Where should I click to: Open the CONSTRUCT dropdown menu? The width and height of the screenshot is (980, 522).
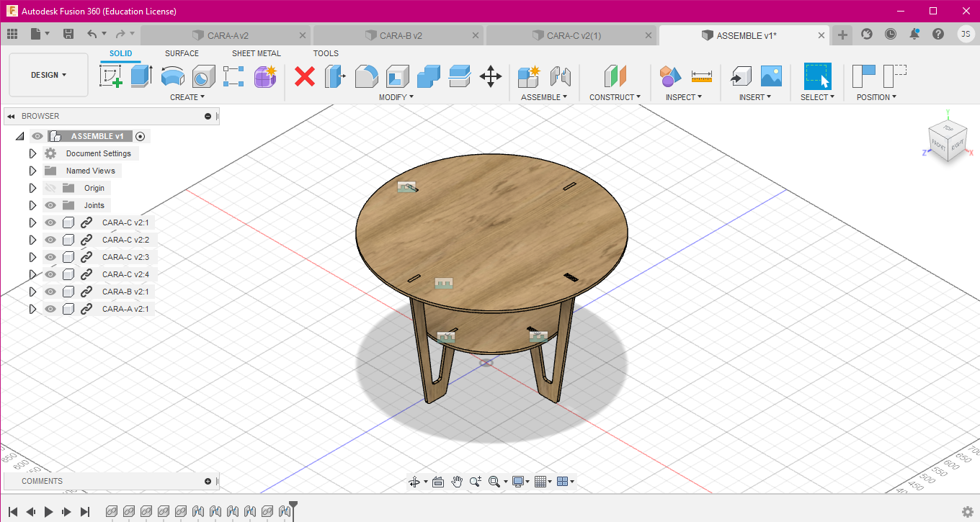click(615, 97)
